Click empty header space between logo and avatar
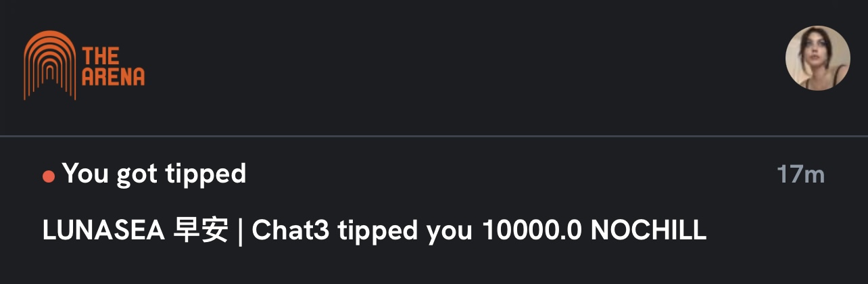 (x=460, y=66)
